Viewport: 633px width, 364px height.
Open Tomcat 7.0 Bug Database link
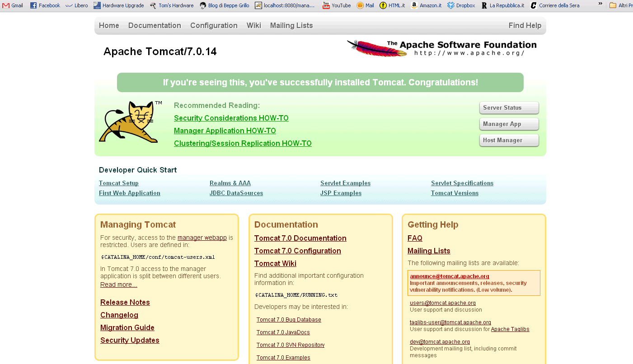[x=289, y=320]
